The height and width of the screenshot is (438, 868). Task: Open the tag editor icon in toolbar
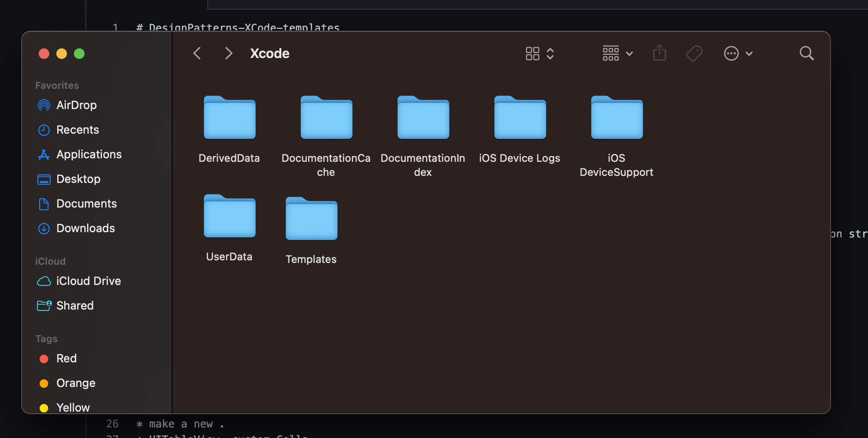coord(694,53)
